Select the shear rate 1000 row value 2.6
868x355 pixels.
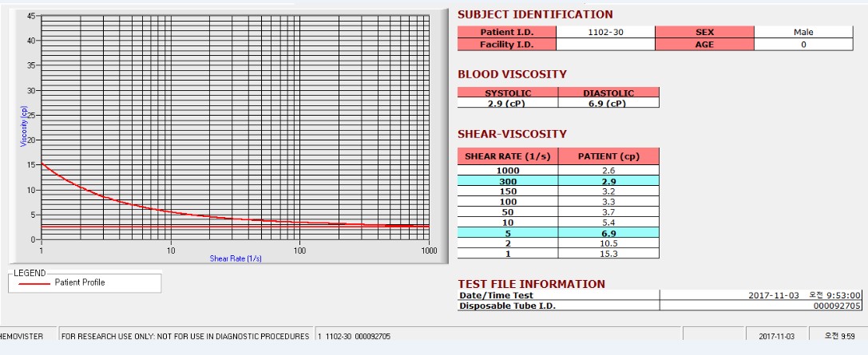[608, 170]
